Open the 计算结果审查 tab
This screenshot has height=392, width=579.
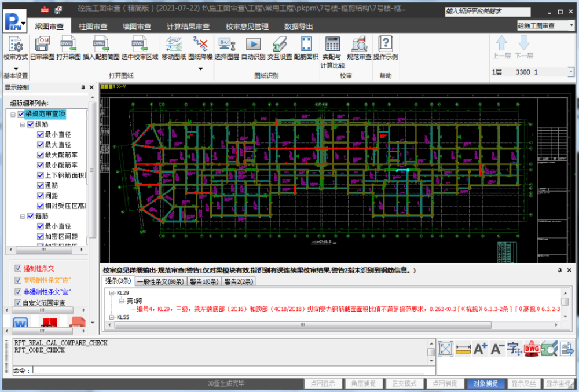pyautogui.click(x=188, y=26)
